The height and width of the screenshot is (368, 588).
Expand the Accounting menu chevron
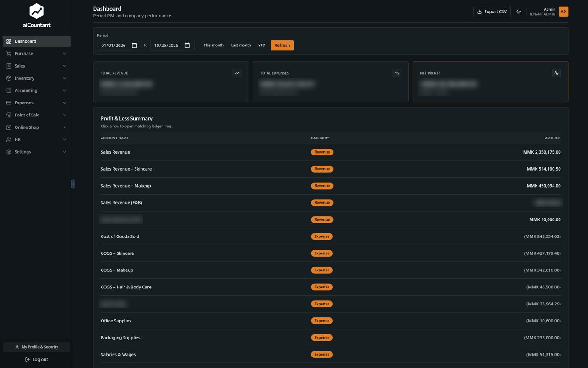pos(64,91)
